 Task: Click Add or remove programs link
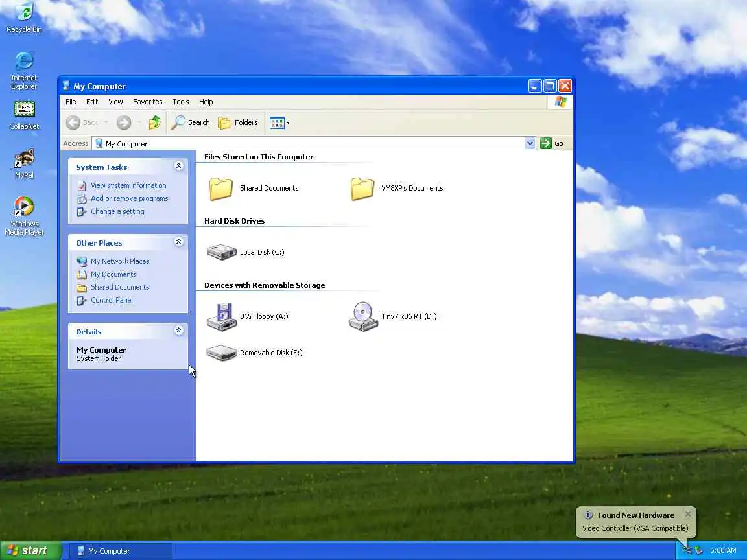130,198
